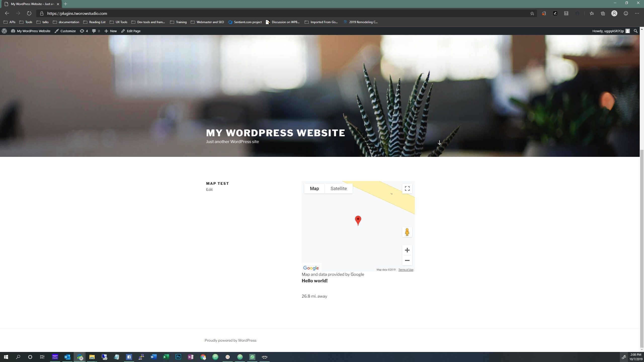This screenshot has width=644, height=362.
Task: Open the New content menu in the admin bar
Action: (x=111, y=31)
